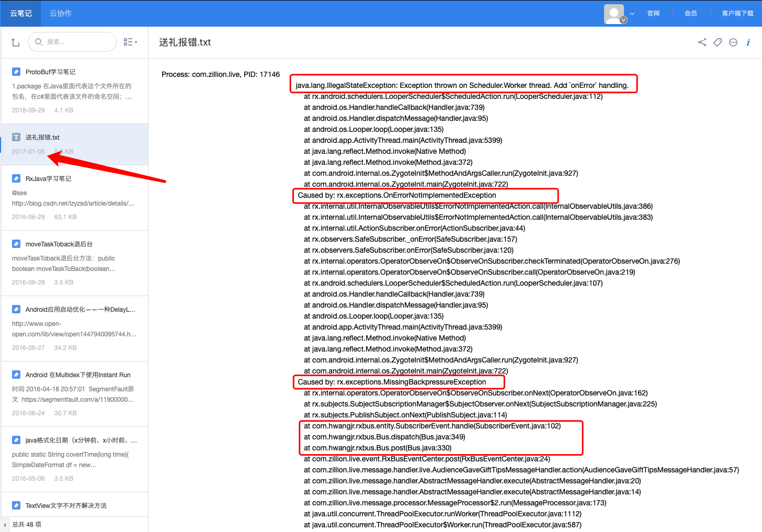Viewport: 762px width, 532px height.
Task: Click the MessageProcessor$2.run stack line
Action: click(455, 503)
